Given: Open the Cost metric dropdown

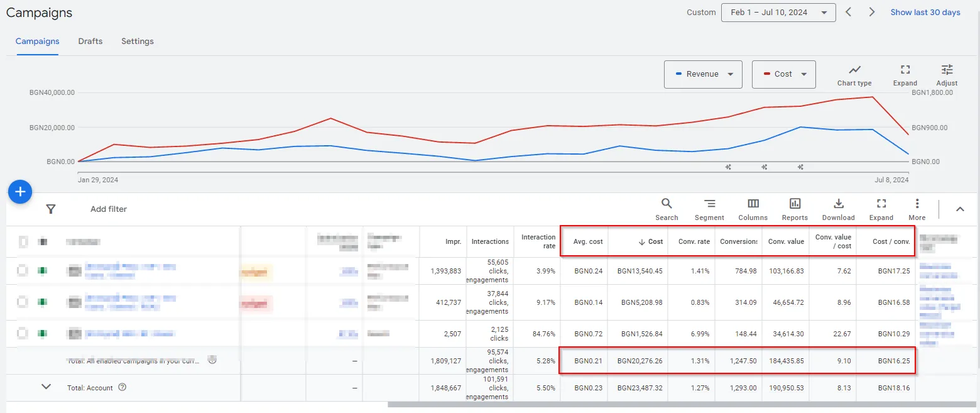Looking at the screenshot, I should pos(783,74).
